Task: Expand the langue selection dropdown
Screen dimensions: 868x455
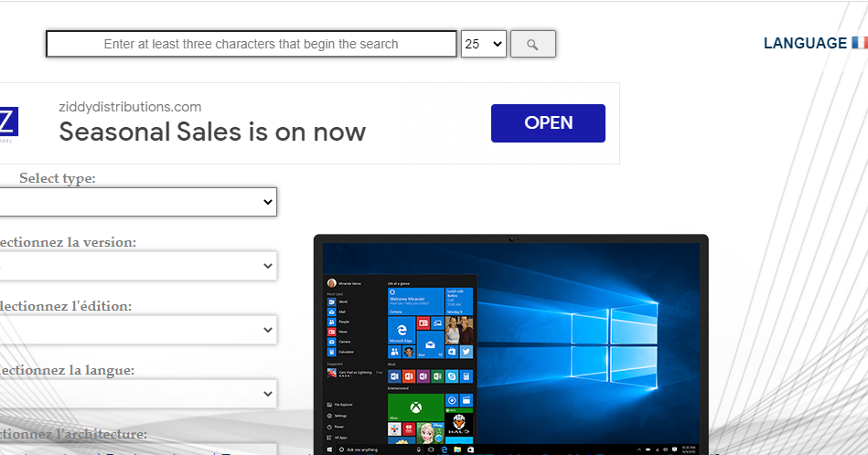Action: click(x=138, y=394)
